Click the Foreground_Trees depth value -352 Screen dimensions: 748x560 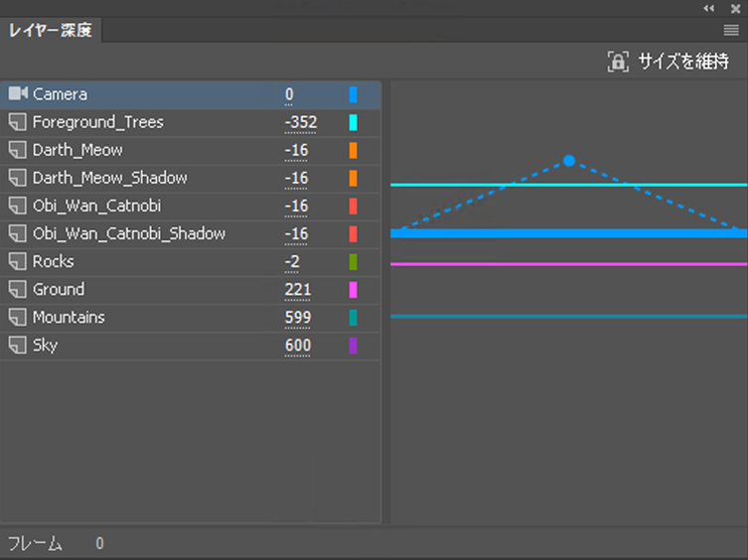coord(300,122)
